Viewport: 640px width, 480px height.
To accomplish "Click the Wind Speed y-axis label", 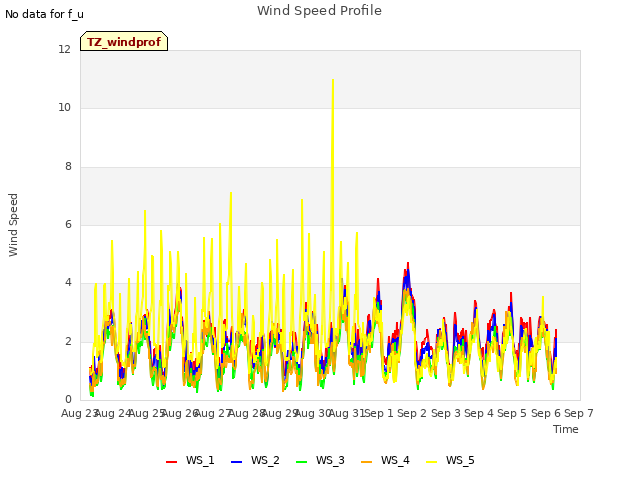I will pyautogui.click(x=13, y=225).
